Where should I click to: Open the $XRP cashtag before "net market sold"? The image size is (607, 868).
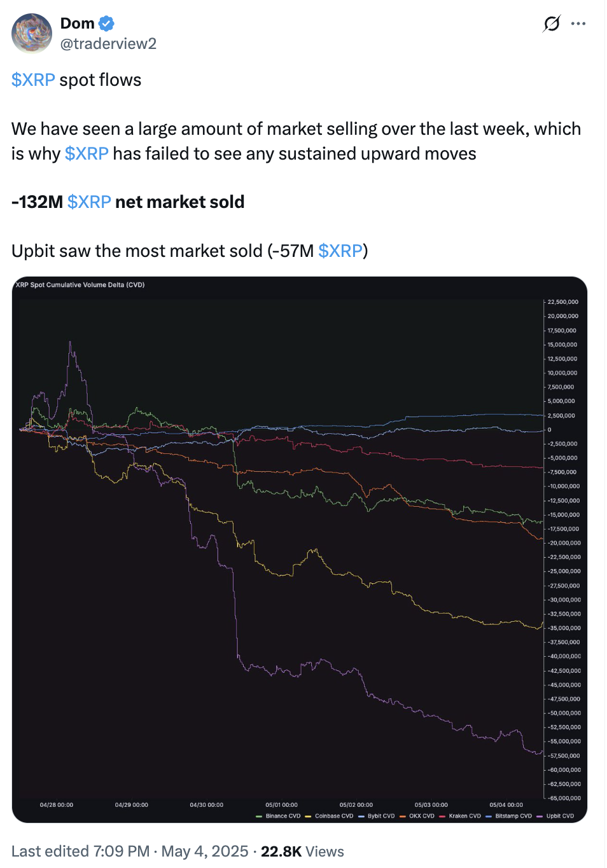(x=89, y=202)
